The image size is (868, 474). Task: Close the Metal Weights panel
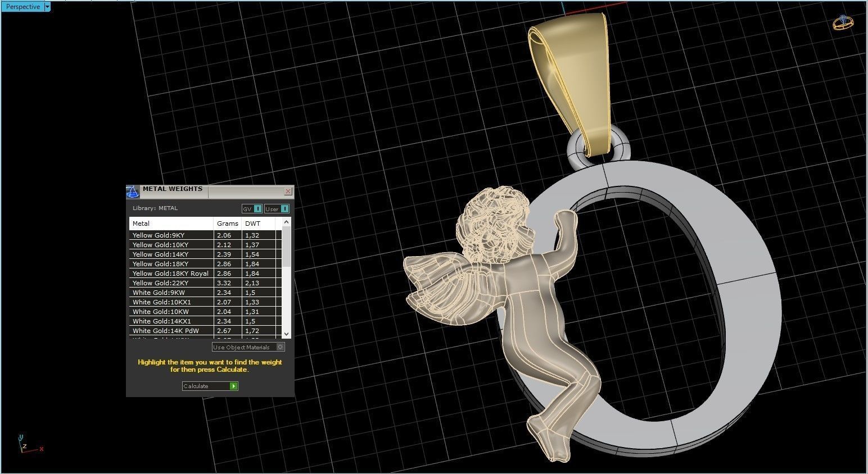288,192
